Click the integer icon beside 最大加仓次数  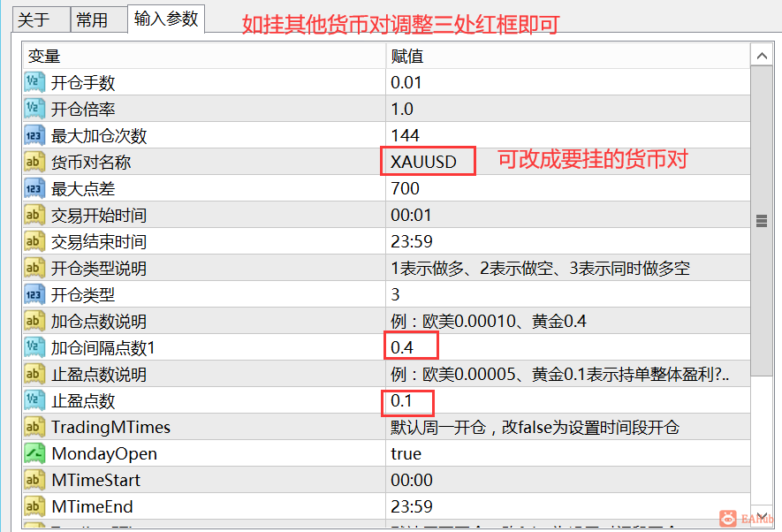[x=34, y=135]
